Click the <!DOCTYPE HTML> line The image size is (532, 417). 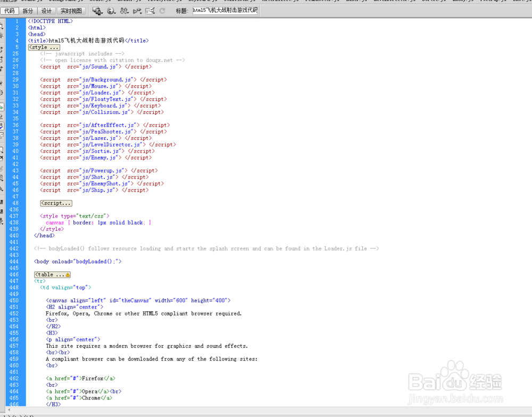pos(50,21)
